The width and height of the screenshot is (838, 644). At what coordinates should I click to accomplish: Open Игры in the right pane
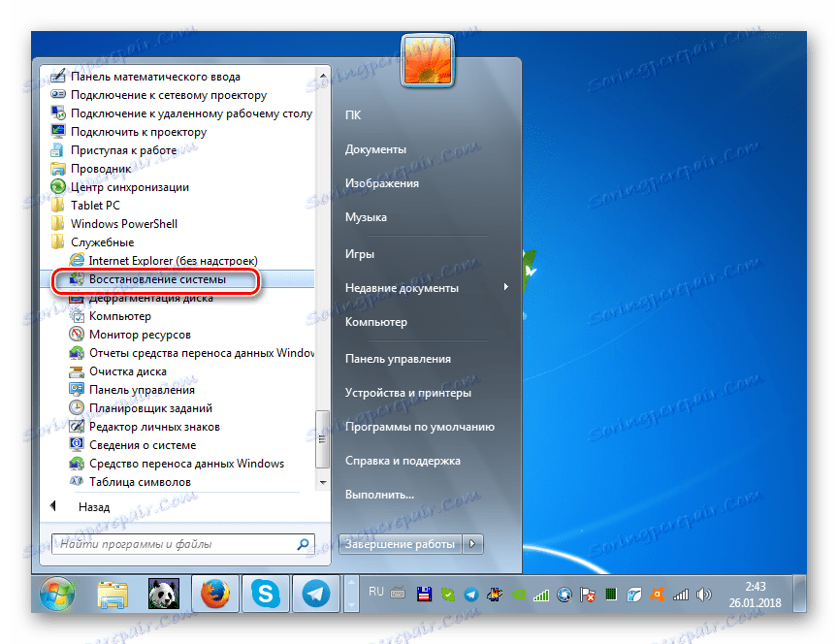point(359,254)
